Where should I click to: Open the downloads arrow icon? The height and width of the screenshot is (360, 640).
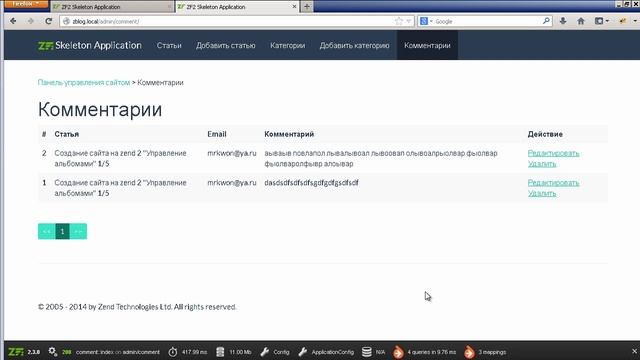click(563, 21)
